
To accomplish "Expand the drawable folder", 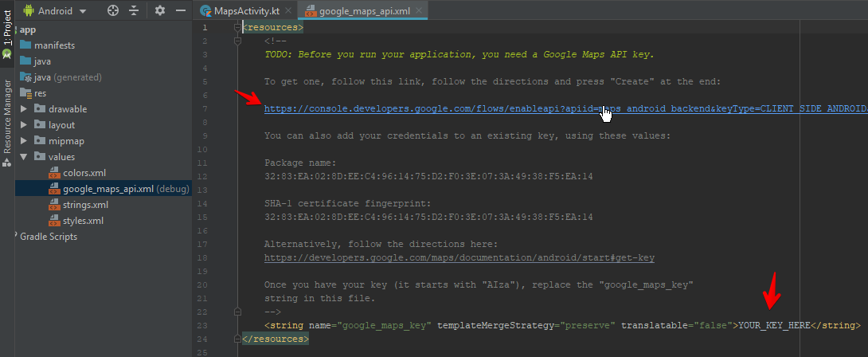I will click(x=25, y=109).
